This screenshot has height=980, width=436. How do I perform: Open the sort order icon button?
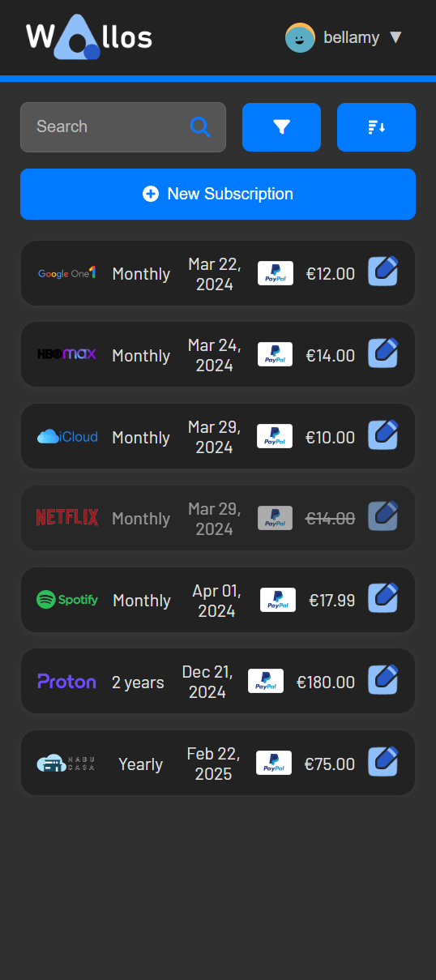click(x=376, y=127)
